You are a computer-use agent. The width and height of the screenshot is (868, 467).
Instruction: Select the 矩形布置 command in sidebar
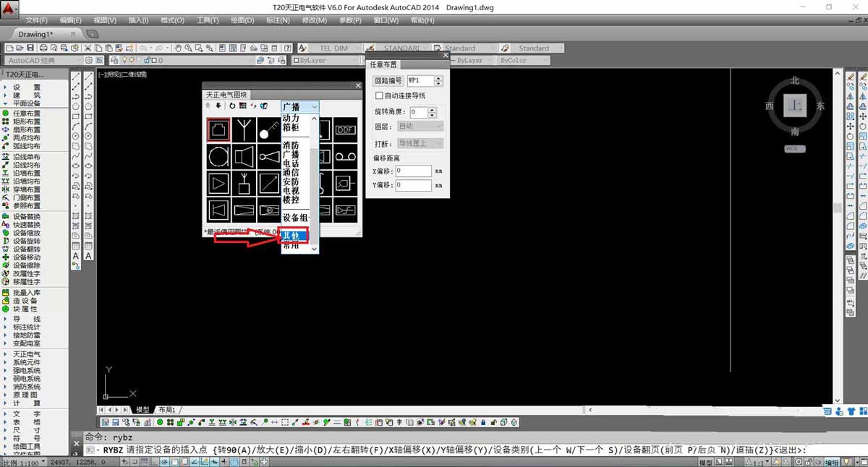26,121
